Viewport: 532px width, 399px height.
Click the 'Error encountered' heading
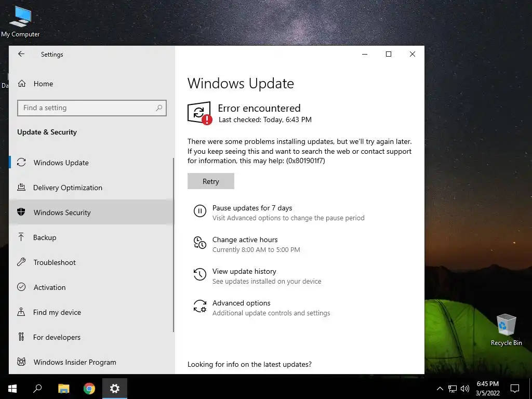point(259,108)
